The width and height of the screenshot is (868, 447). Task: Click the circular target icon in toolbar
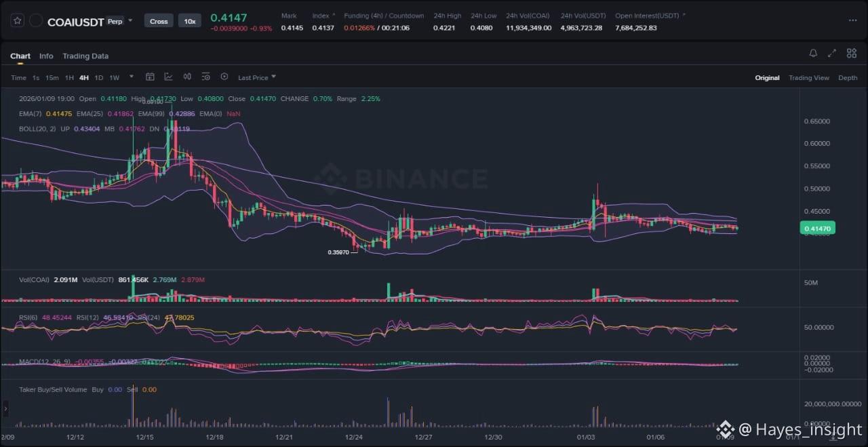click(224, 77)
